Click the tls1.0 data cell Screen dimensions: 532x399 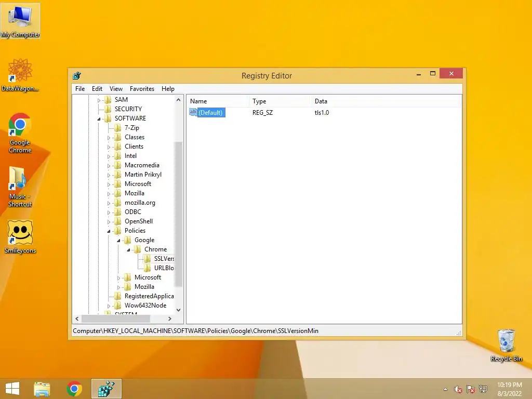(322, 113)
